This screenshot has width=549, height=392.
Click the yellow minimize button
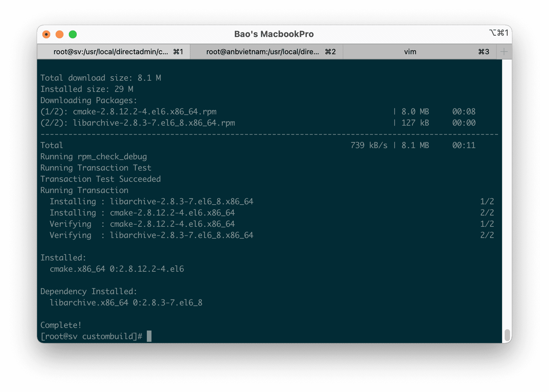(x=60, y=34)
